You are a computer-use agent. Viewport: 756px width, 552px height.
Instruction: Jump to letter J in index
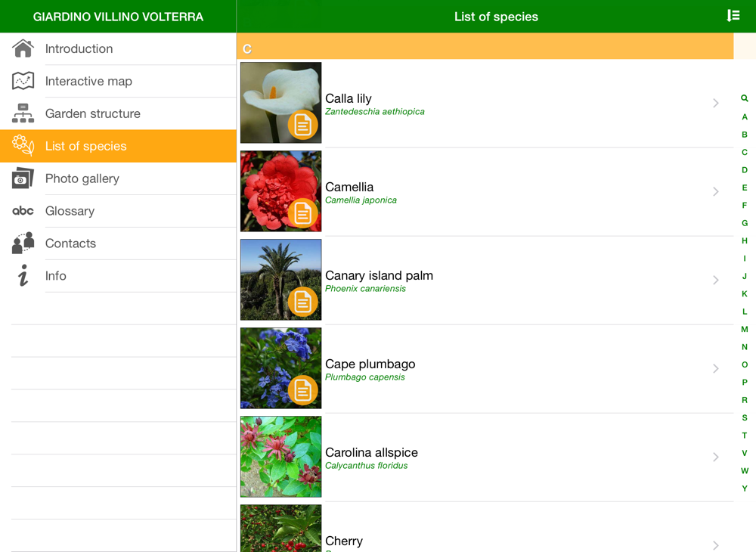745,276
